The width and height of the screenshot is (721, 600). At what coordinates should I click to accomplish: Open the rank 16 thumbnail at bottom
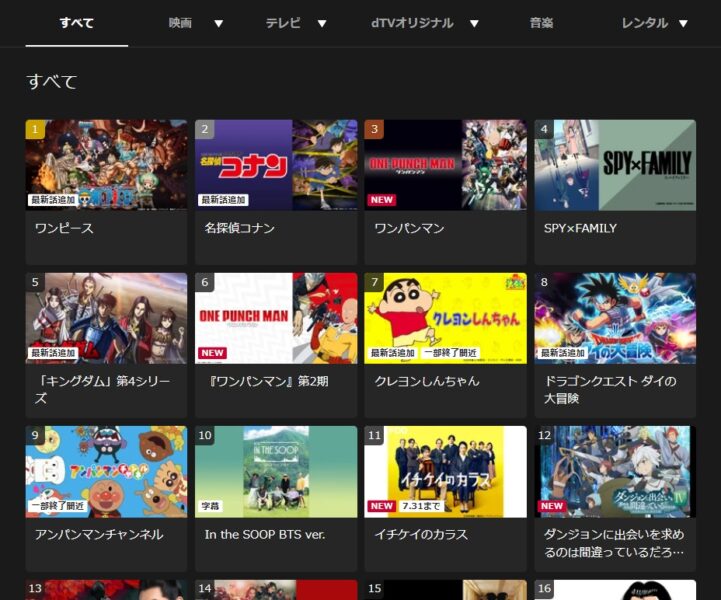(x=615, y=590)
